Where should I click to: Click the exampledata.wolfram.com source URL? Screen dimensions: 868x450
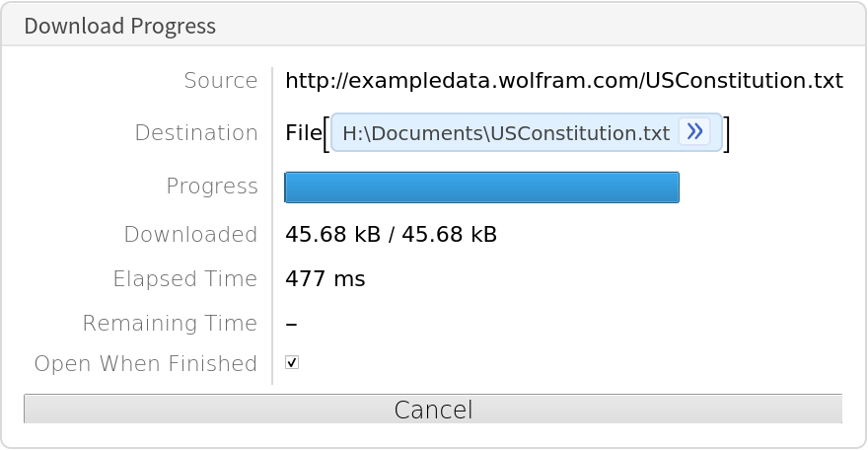click(563, 81)
